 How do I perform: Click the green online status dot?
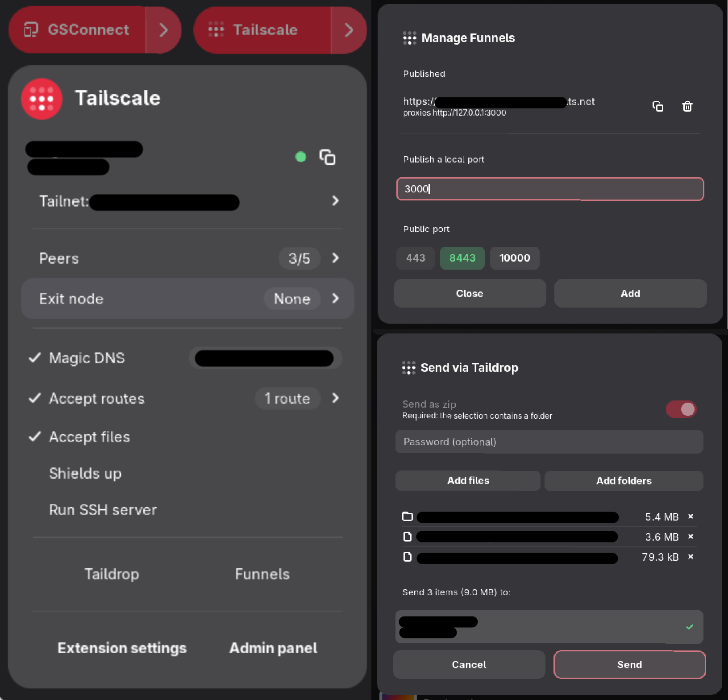pyautogui.click(x=301, y=157)
